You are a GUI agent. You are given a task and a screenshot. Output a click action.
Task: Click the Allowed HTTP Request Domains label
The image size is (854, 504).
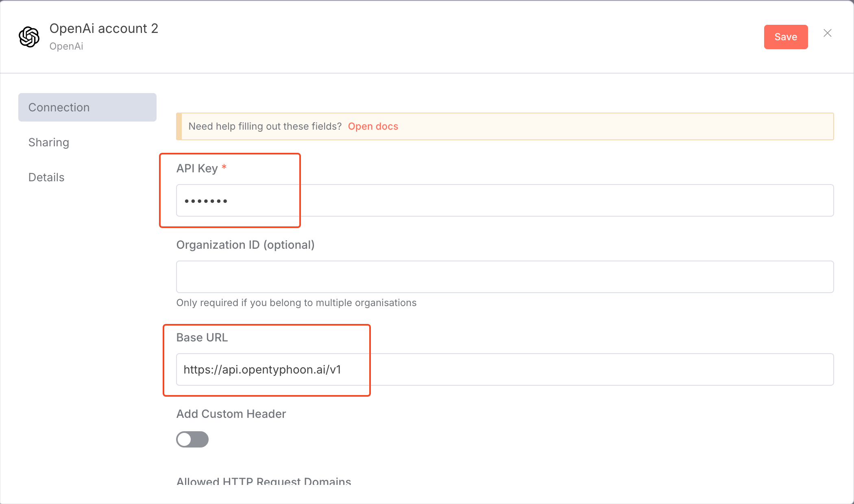(x=264, y=482)
